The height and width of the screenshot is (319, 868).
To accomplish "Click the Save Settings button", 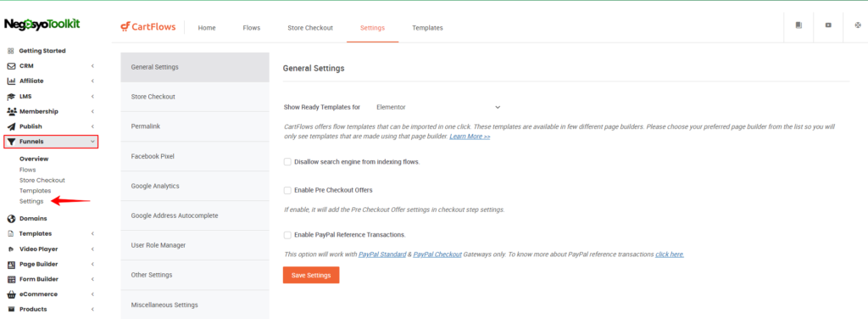I will 311,275.
